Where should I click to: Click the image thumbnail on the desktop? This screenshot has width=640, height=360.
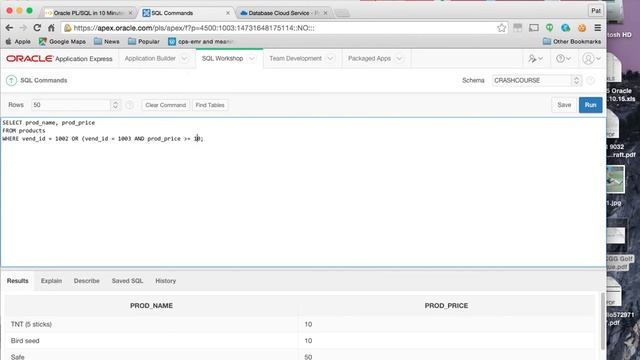coord(615,179)
